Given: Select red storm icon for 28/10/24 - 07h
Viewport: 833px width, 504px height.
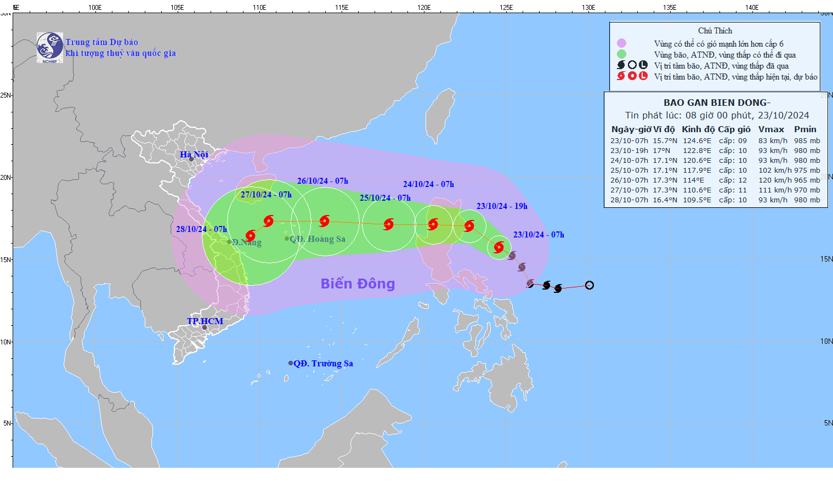Looking at the screenshot, I should coord(250,236).
